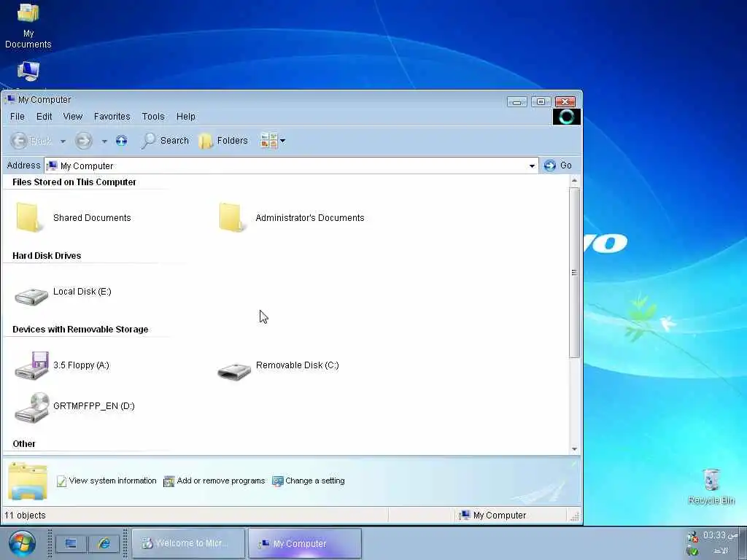Open the Search toolbar button

(x=166, y=141)
